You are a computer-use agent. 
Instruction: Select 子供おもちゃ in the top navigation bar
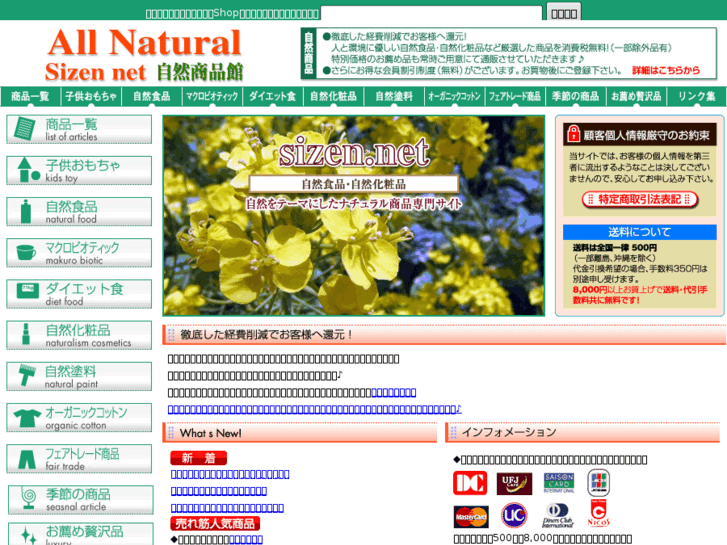tap(91, 96)
